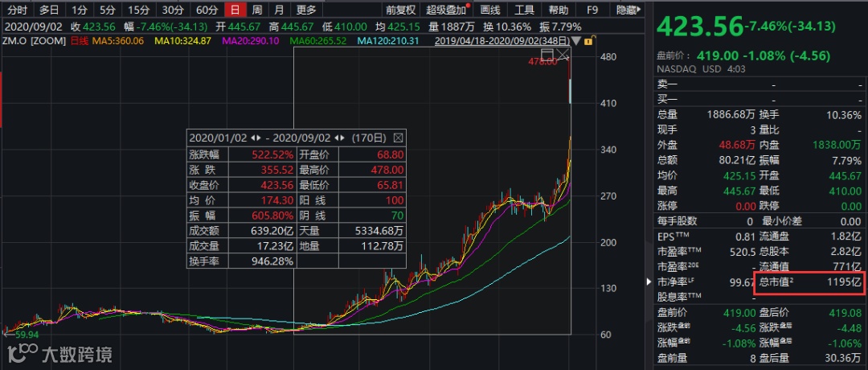Click the 市盈率TTM 520.5 value
This screenshot has height=370, width=868.
point(743,252)
